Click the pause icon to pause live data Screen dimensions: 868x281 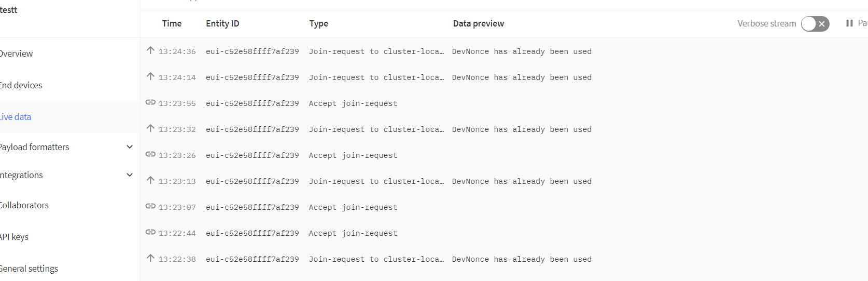(x=849, y=23)
